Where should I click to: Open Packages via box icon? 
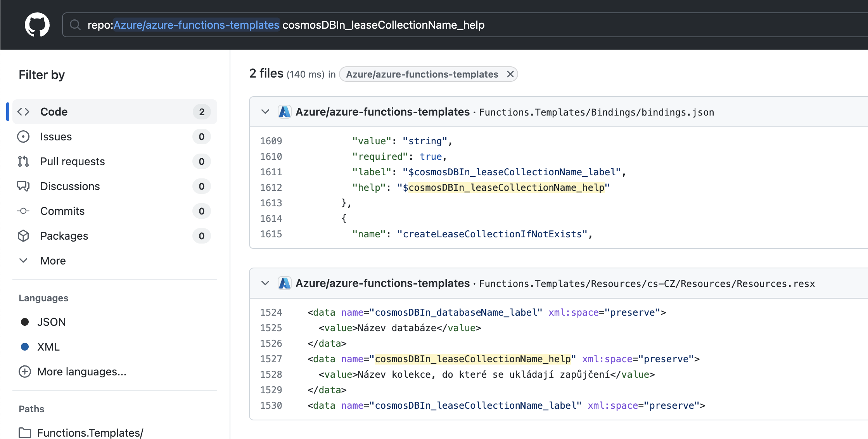coord(23,236)
